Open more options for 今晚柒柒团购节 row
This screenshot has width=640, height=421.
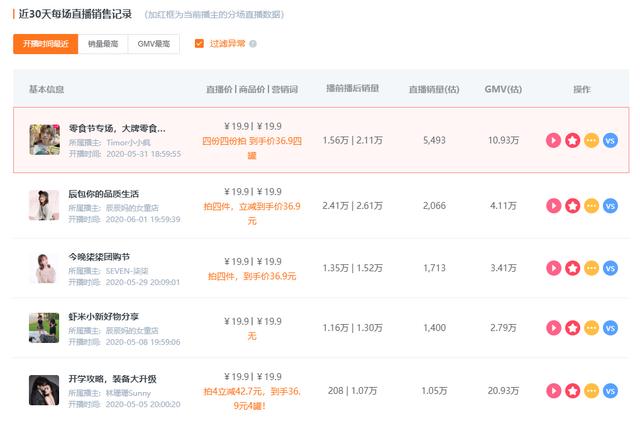click(x=591, y=268)
